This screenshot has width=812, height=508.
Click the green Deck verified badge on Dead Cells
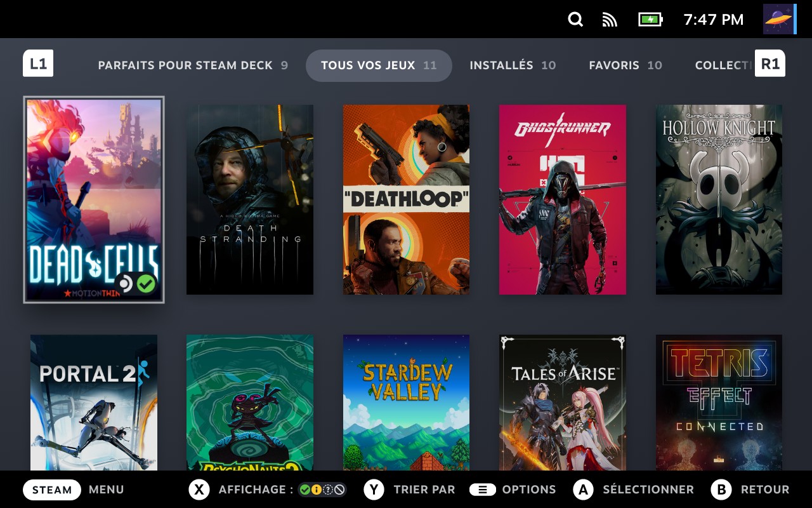[147, 283]
